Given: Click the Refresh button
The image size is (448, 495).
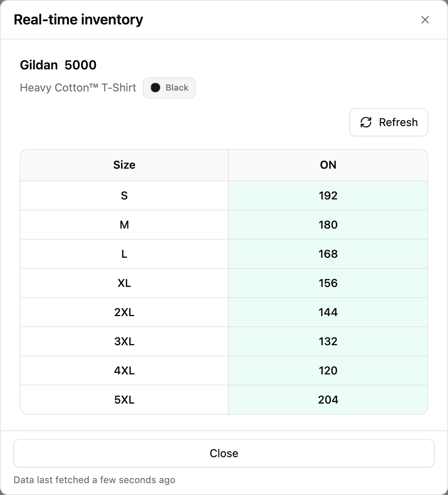Looking at the screenshot, I should click(389, 122).
